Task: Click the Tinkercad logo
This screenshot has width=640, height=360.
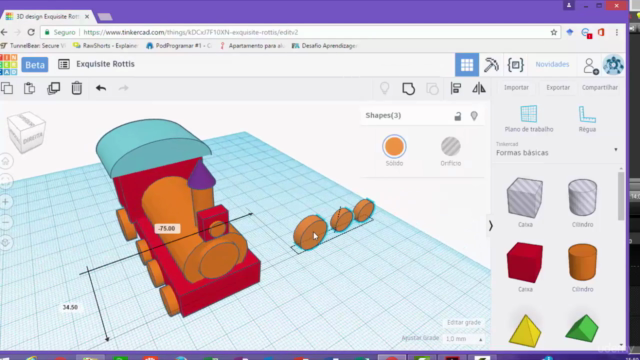Action: 9,64
